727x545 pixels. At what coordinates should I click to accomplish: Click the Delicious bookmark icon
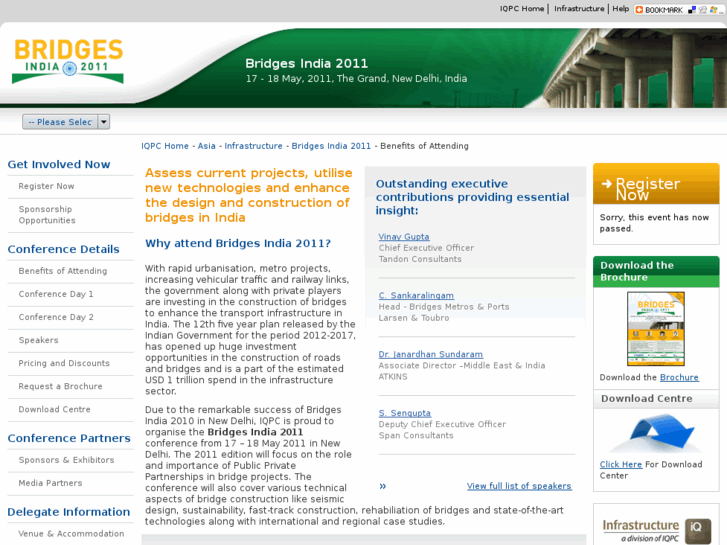pyautogui.click(x=692, y=10)
